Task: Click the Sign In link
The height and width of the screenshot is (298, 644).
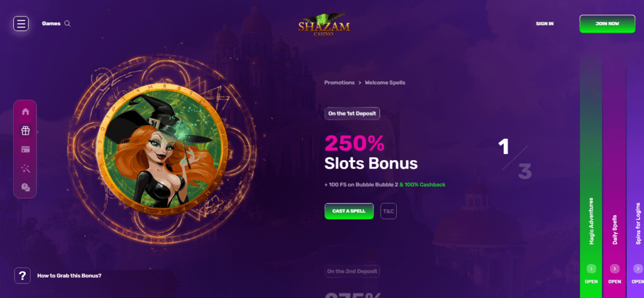Action: (545, 24)
